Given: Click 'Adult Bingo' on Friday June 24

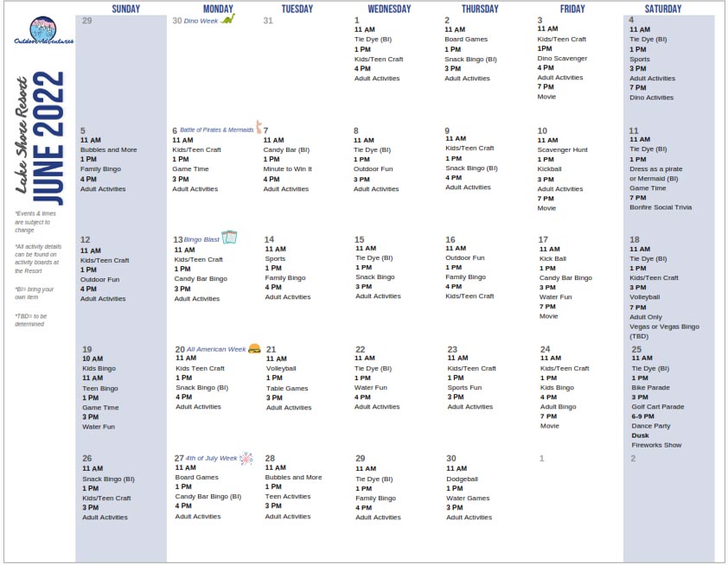Looking at the screenshot, I should (x=558, y=407).
